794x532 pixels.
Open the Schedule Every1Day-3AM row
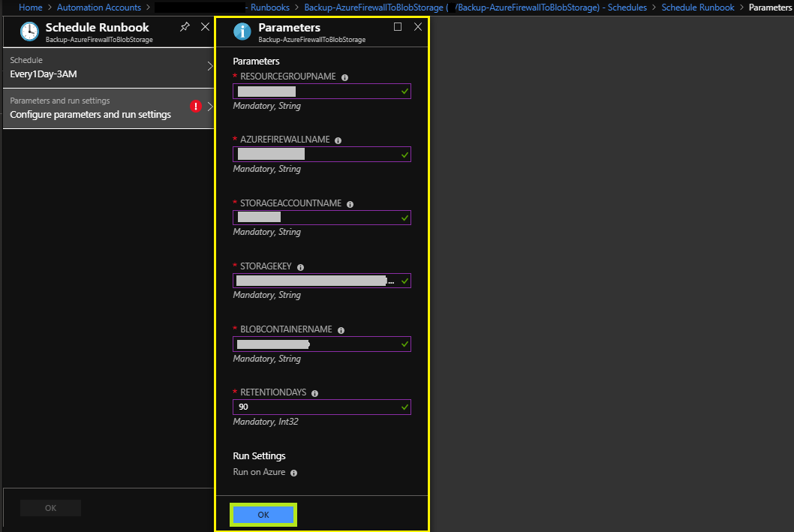point(108,68)
